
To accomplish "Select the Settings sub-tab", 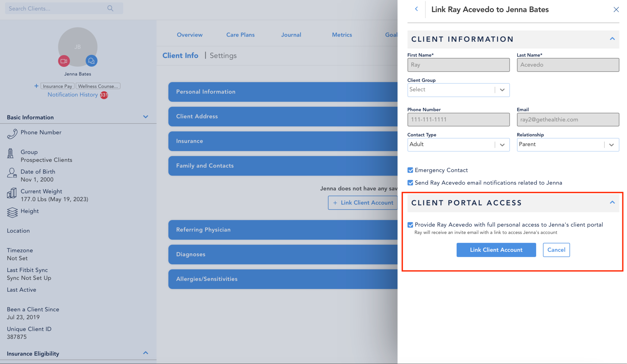I will click(x=223, y=56).
